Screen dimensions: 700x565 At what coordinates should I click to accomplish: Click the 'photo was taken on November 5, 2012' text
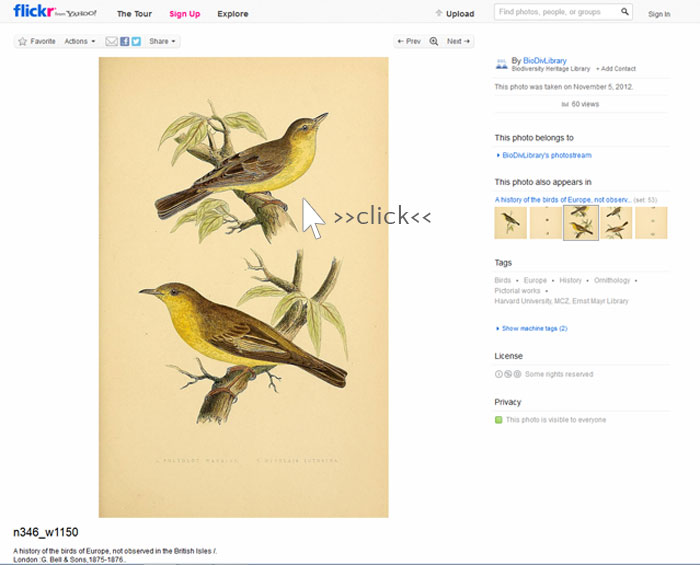(x=564, y=87)
